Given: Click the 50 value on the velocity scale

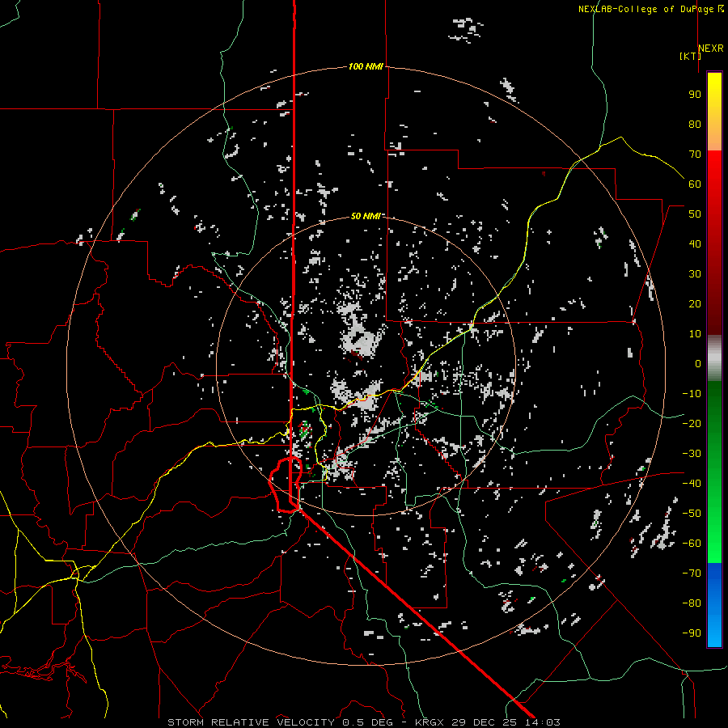Looking at the screenshot, I should tap(695, 214).
